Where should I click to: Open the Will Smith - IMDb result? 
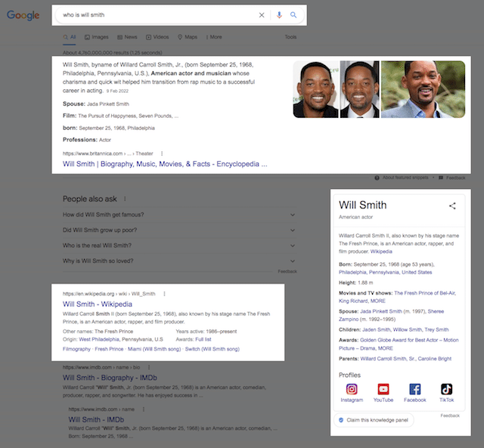pos(96,419)
